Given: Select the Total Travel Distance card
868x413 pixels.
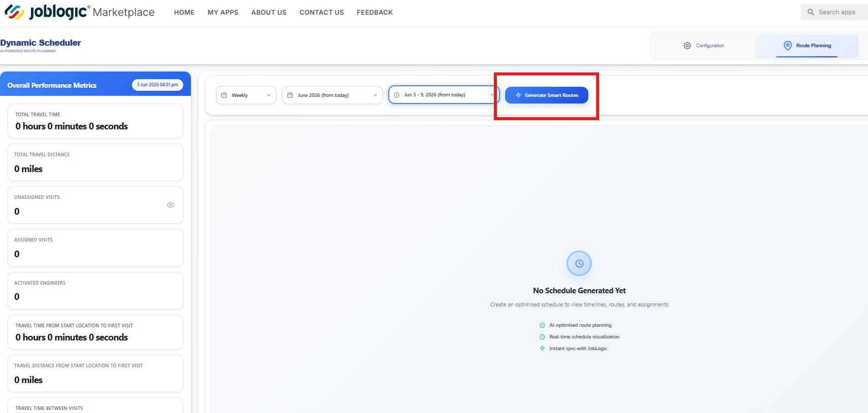Looking at the screenshot, I should point(95,162).
